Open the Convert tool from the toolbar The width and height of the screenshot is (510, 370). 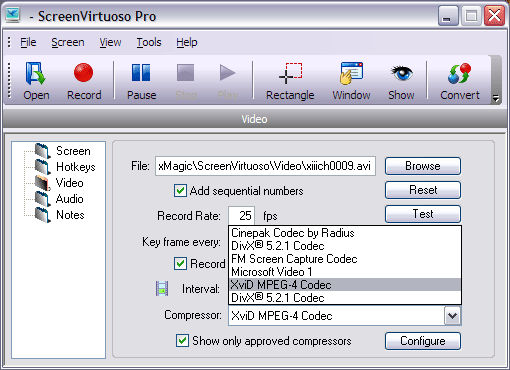pyautogui.click(x=460, y=73)
